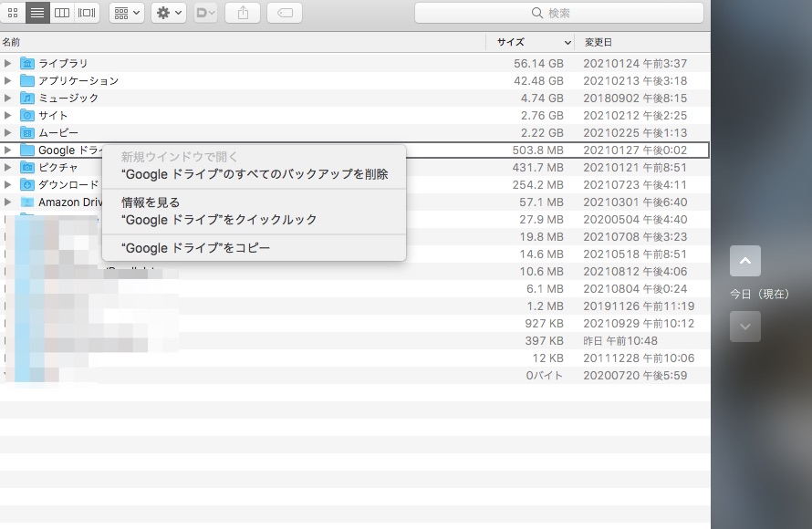Click the 0バイト size value
This screenshot has height=529, width=812.
(x=545, y=375)
